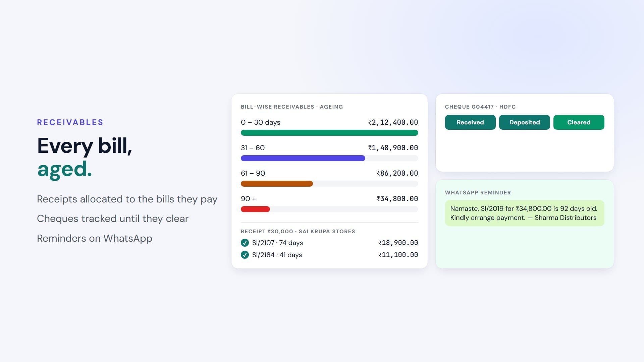This screenshot has width=644, height=362.
Task: Click the amount ₹11,100.00
Action: 398,255
